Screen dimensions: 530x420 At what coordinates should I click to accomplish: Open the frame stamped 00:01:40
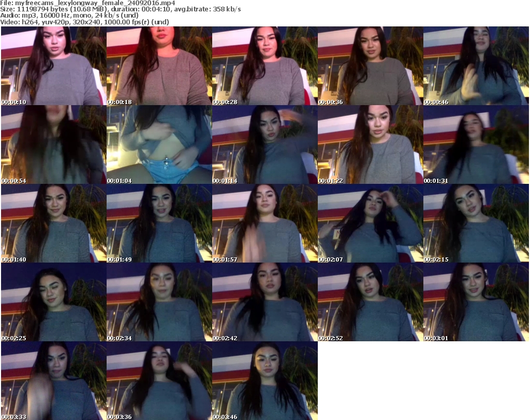(54, 223)
